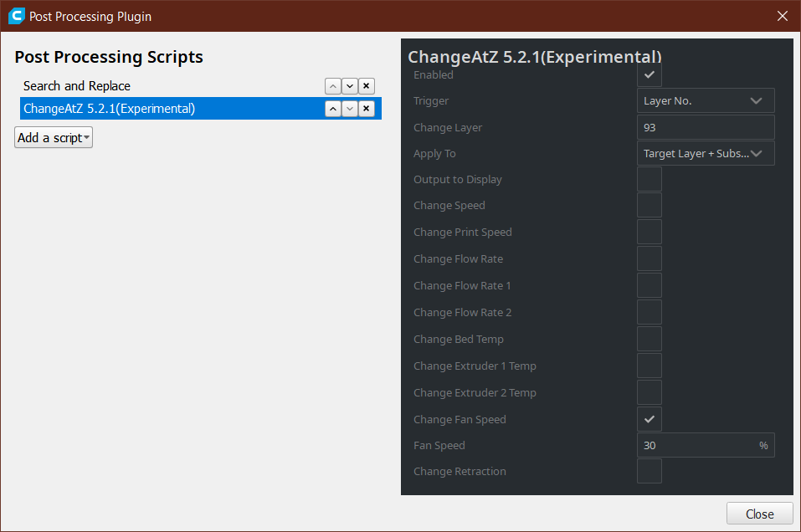Enable Change Extruder 1 Temp checkbox
Image resolution: width=801 pixels, height=532 pixels.
tap(650, 366)
